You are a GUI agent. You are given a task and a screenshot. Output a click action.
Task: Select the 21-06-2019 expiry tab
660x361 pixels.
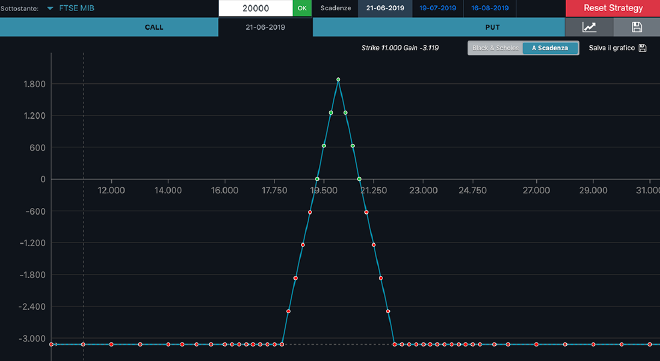(x=385, y=8)
